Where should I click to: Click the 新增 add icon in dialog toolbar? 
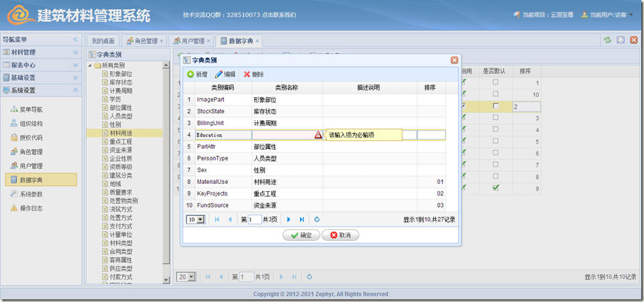point(191,74)
